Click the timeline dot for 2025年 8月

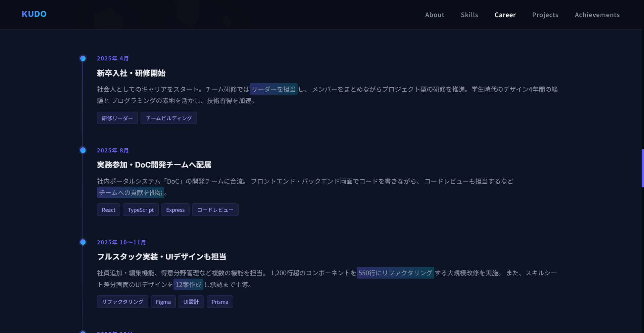83,150
